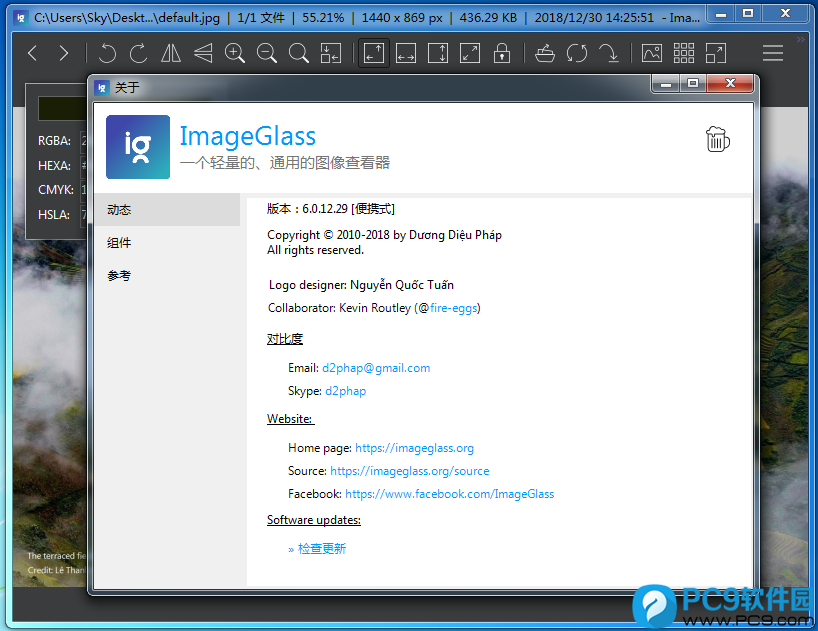
Task: Click the version number text 6.0.12.29
Action: 325,209
